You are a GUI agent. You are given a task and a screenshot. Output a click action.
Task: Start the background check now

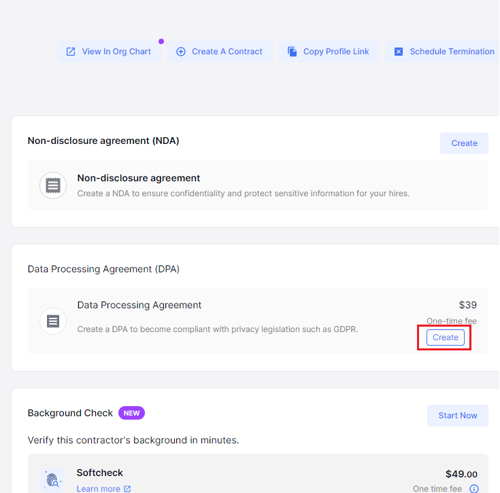[x=458, y=415]
